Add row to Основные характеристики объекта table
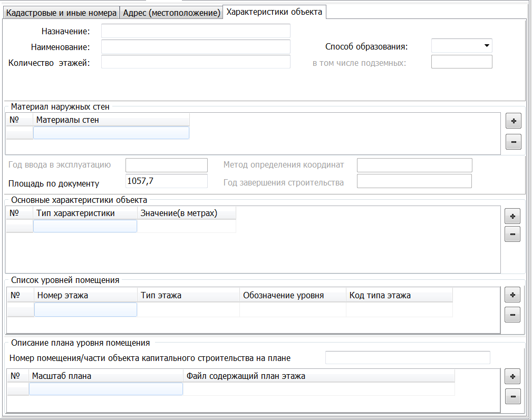Screen dimensions: 532x420 click(x=512, y=216)
